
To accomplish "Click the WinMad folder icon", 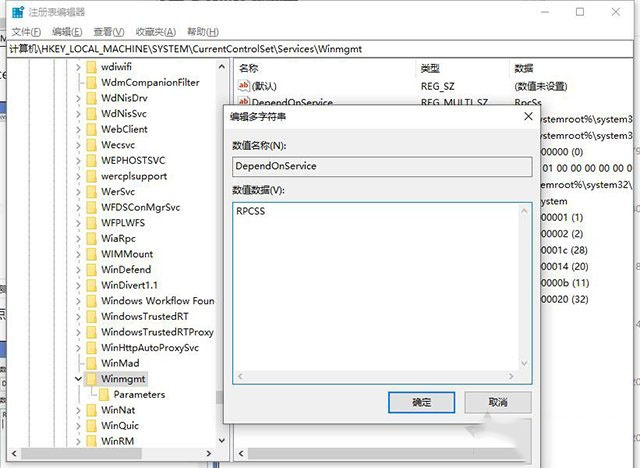I will [91, 363].
